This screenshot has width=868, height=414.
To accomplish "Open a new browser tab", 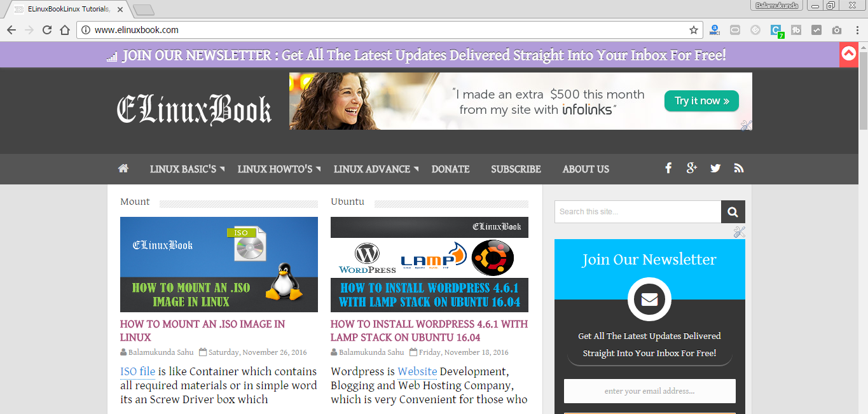I will click(x=144, y=10).
